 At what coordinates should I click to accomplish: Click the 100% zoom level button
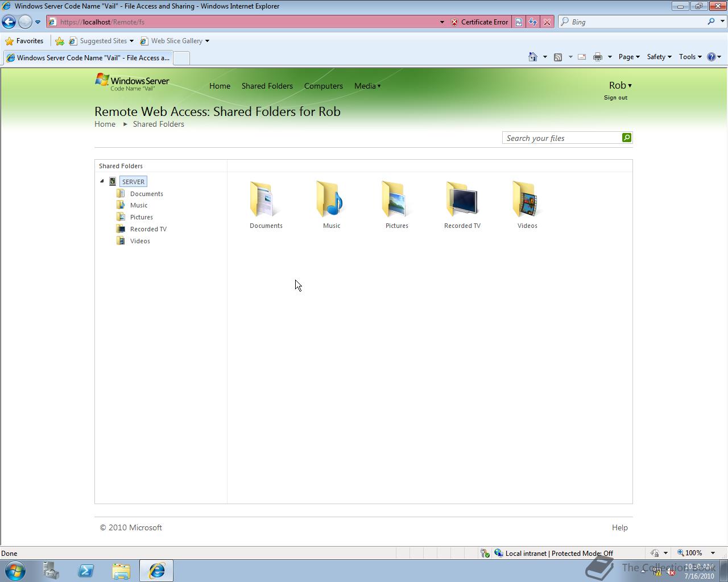(689, 553)
